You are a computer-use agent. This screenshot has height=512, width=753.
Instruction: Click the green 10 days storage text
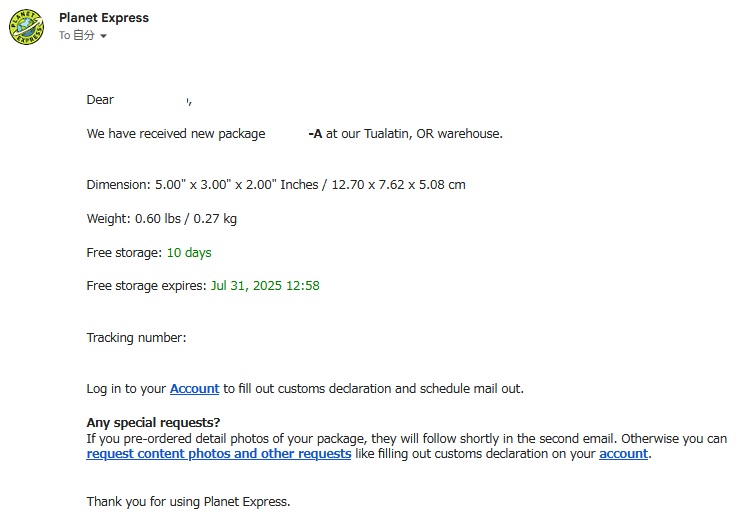coord(189,253)
